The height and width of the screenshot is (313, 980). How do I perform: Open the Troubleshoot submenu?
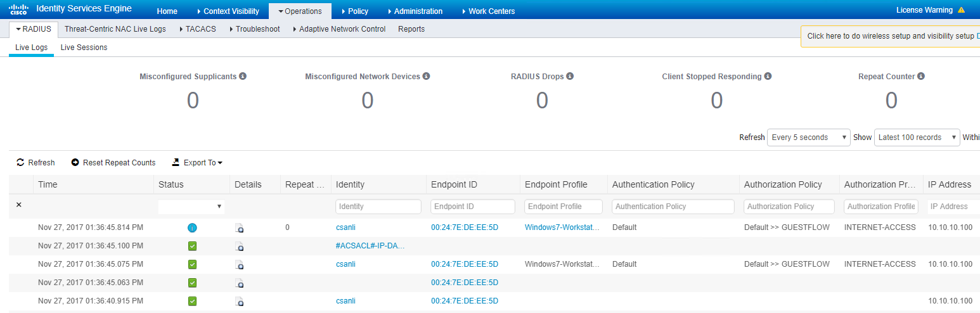[x=254, y=29]
